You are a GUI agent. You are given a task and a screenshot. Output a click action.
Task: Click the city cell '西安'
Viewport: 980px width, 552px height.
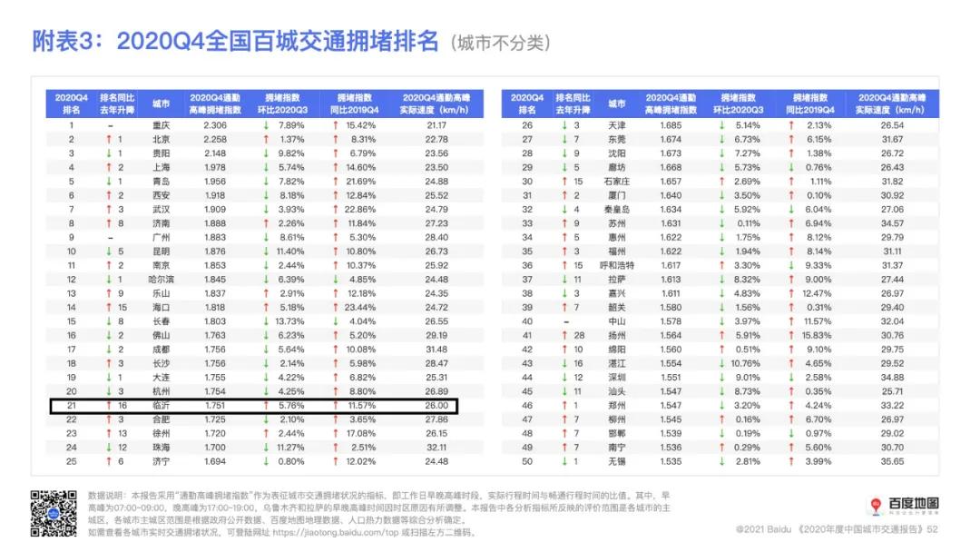(162, 196)
